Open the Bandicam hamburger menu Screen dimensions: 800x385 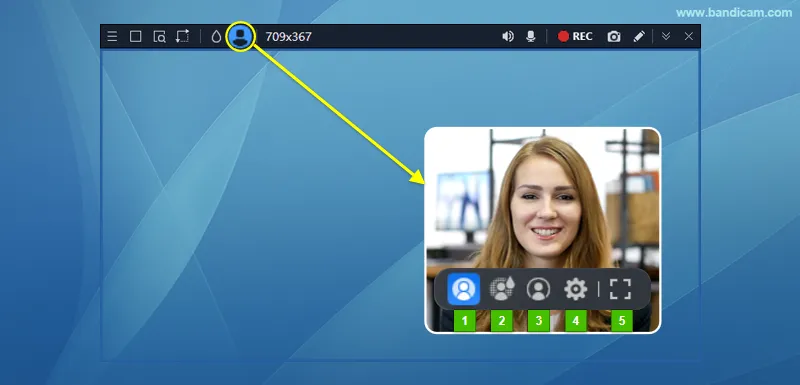[x=112, y=37]
